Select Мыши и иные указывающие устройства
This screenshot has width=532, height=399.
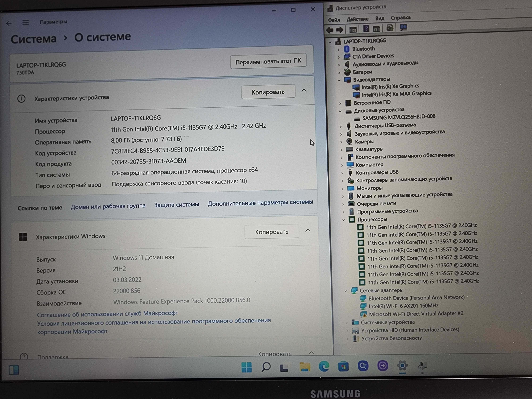pyautogui.click(x=405, y=195)
